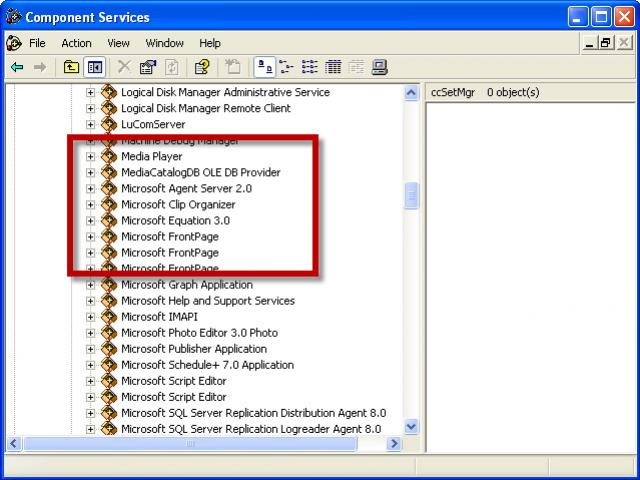Expand Microsoft Publisher Application node
This screenshot has width=640, height=480.
click(x=90, y=349)
